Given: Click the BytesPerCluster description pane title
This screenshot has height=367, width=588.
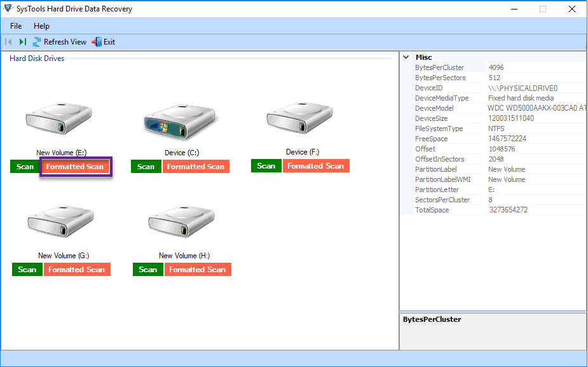Looking at the screenshot, I should (x=432, y=319).
